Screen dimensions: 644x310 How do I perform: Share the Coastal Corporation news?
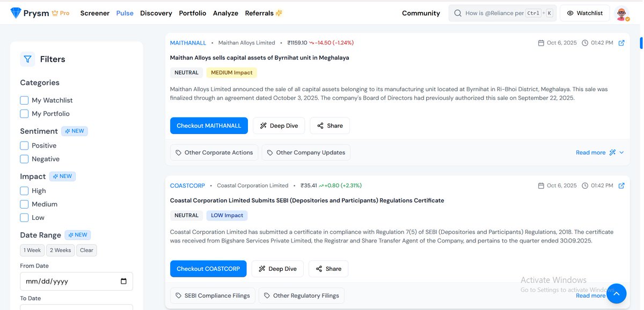[x=328, y=269]
